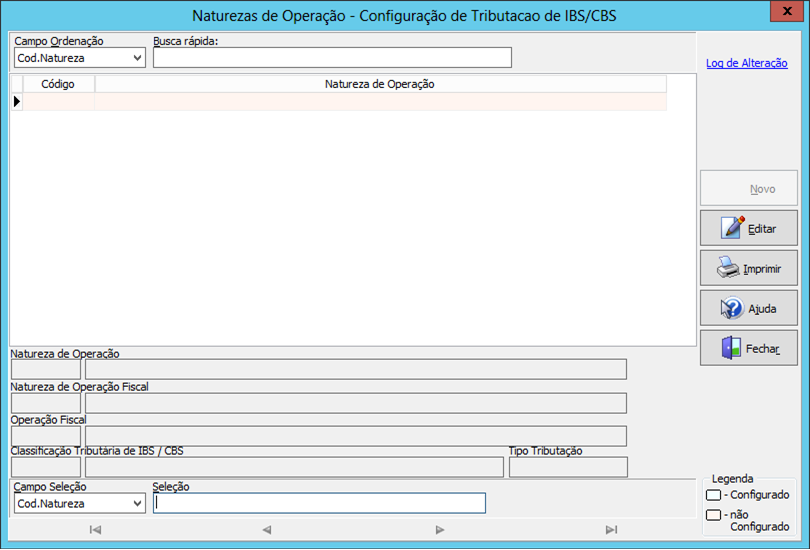Click the Código column header

point(58,84)
